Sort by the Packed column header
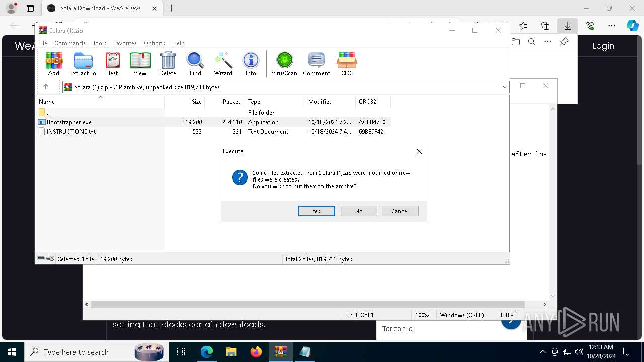This screenshot has height=362, width=644. pos(225,101)
